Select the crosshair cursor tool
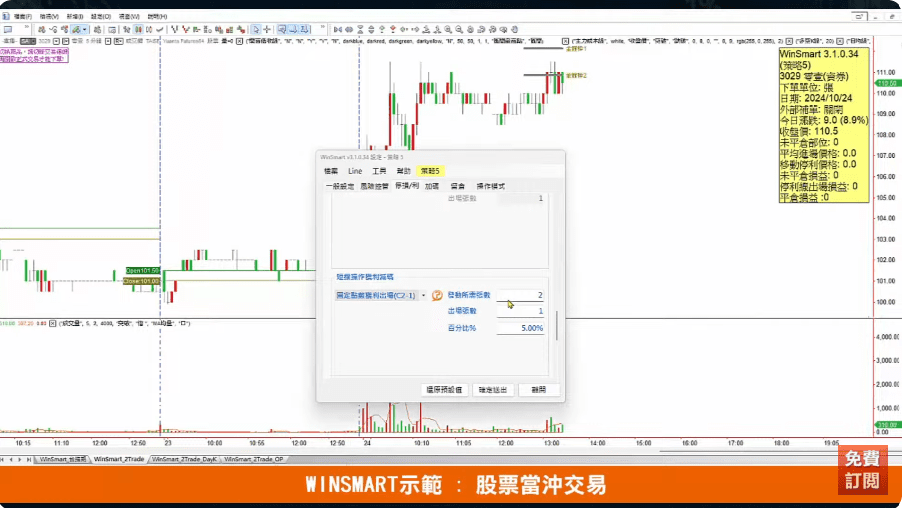Image resolution: width=902 pixels, height=508 pixels. pyautogui.click(x=267, y=29)
